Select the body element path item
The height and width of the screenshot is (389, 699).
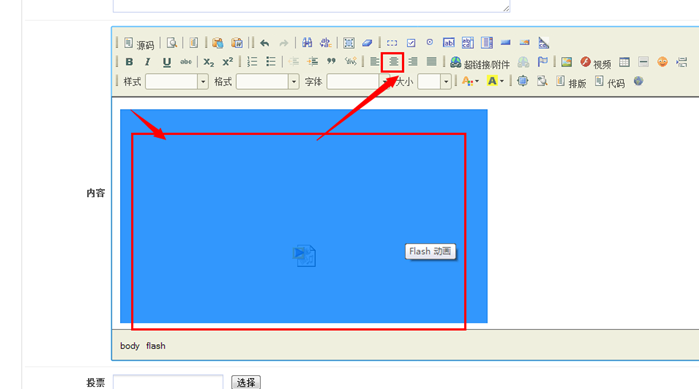pos(130,346)
